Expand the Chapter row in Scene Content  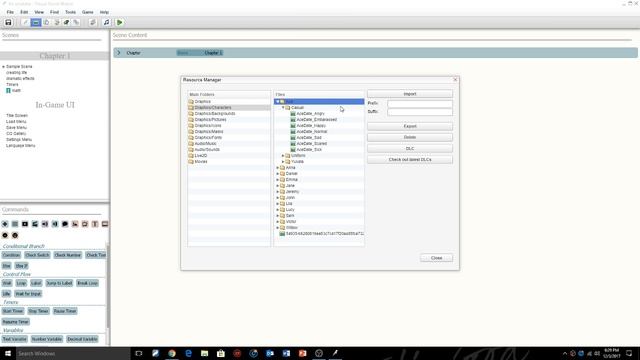coord(119,53)
